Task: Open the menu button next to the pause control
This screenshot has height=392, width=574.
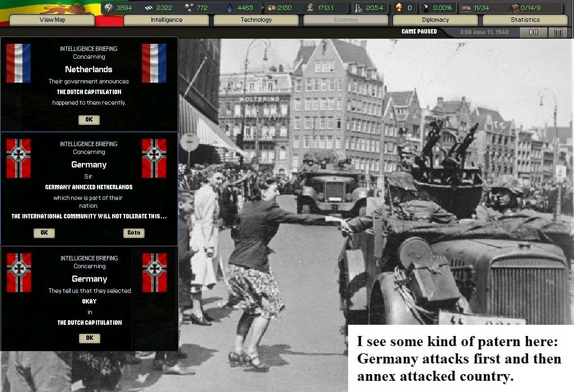Action: click(558, 32)
